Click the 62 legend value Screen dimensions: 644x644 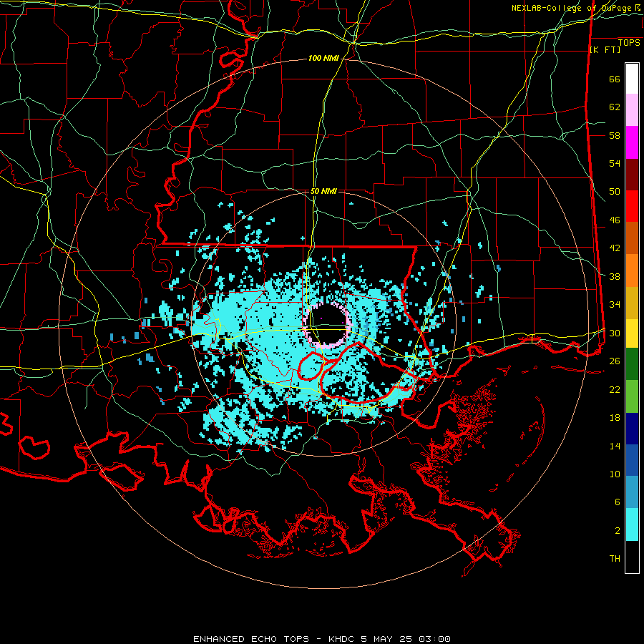click(x=615, y=107)
